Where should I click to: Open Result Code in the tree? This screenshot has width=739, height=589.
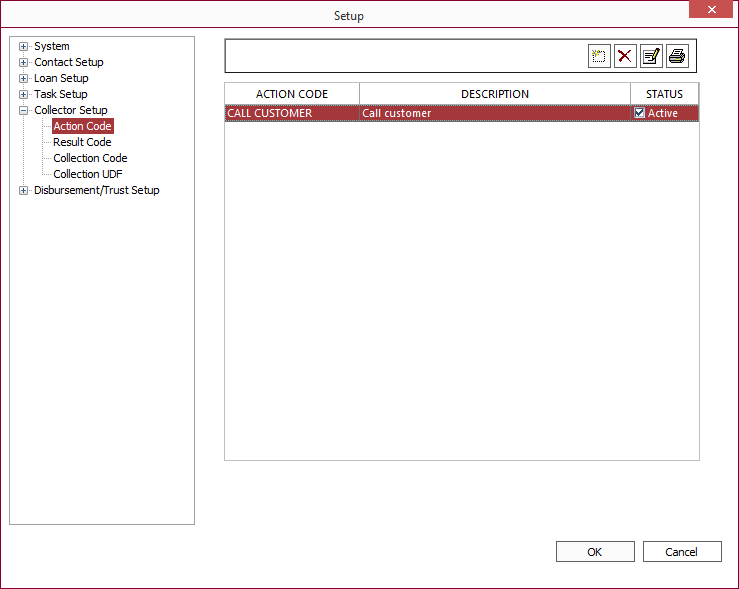(82, 142)
